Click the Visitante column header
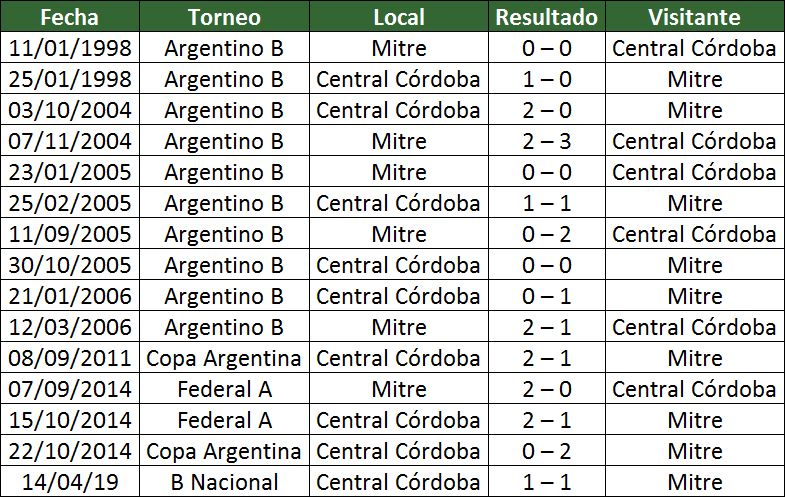785x497 pixels. 694,17
